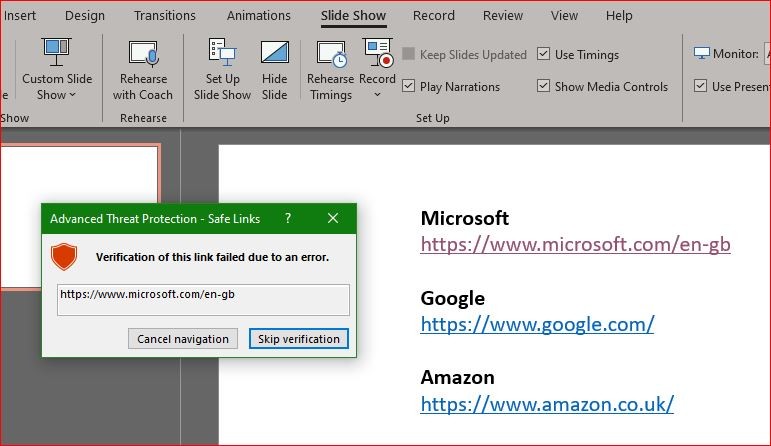Click Cancel navigation button
Image resolution: width=771 pixels, height=446 pixels.
click(x=183, y=339)
